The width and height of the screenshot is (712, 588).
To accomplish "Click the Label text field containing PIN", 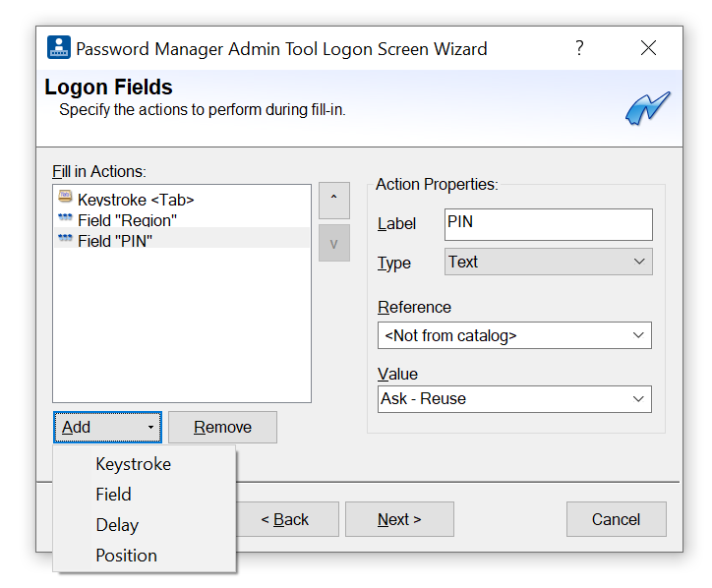I will (x=548, y=223).
